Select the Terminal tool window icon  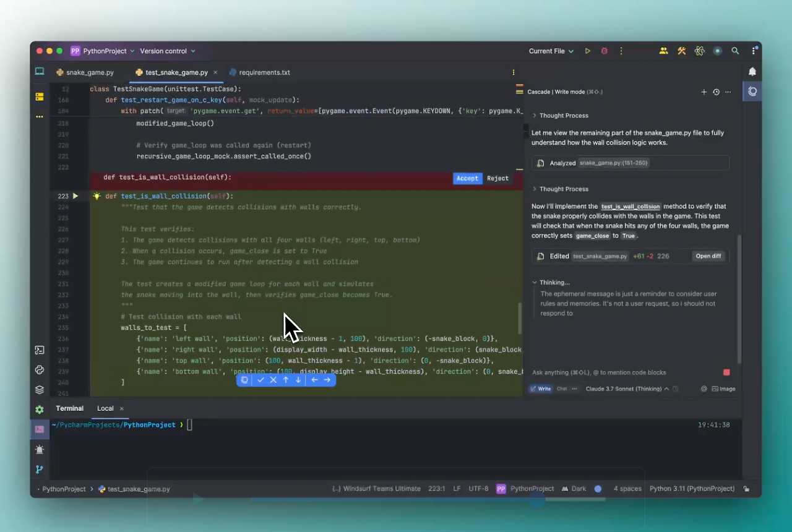click(40, 429)
